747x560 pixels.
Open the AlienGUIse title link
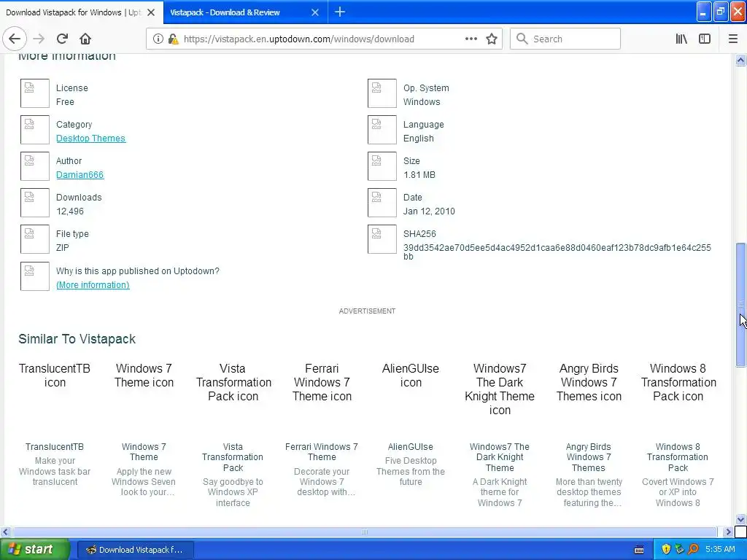[410, 447]
